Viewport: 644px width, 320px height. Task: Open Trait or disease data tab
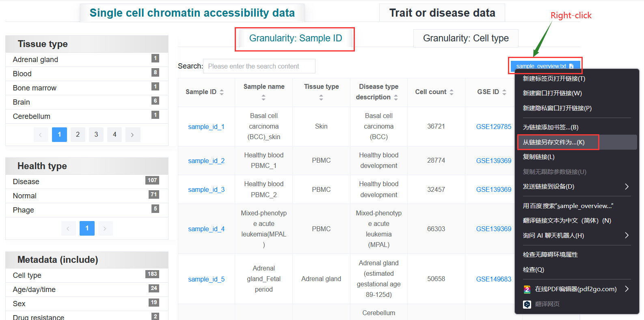point(442,13)
